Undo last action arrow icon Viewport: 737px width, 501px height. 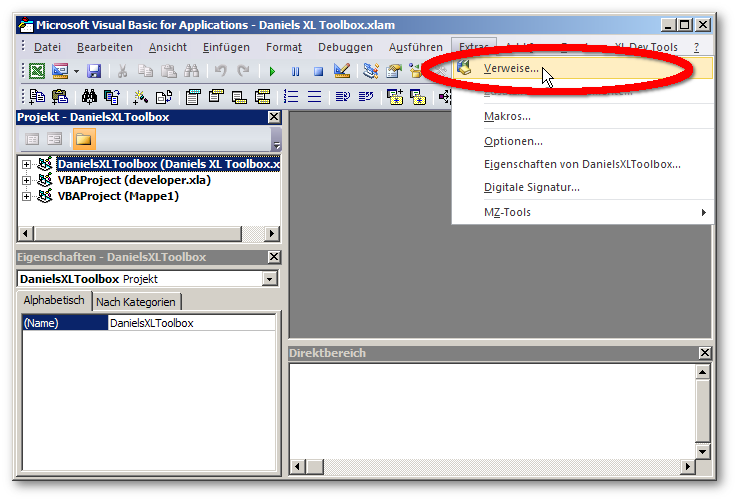click(220, 71)
